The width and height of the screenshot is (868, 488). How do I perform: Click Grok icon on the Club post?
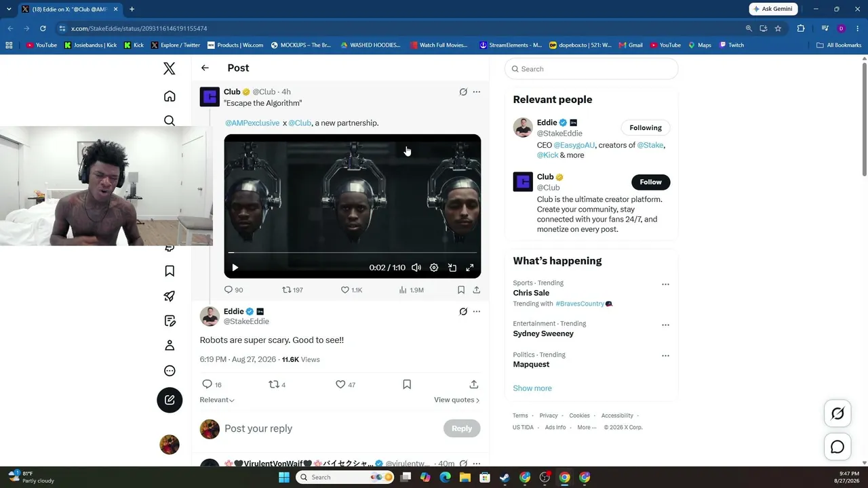coord(463,92)
